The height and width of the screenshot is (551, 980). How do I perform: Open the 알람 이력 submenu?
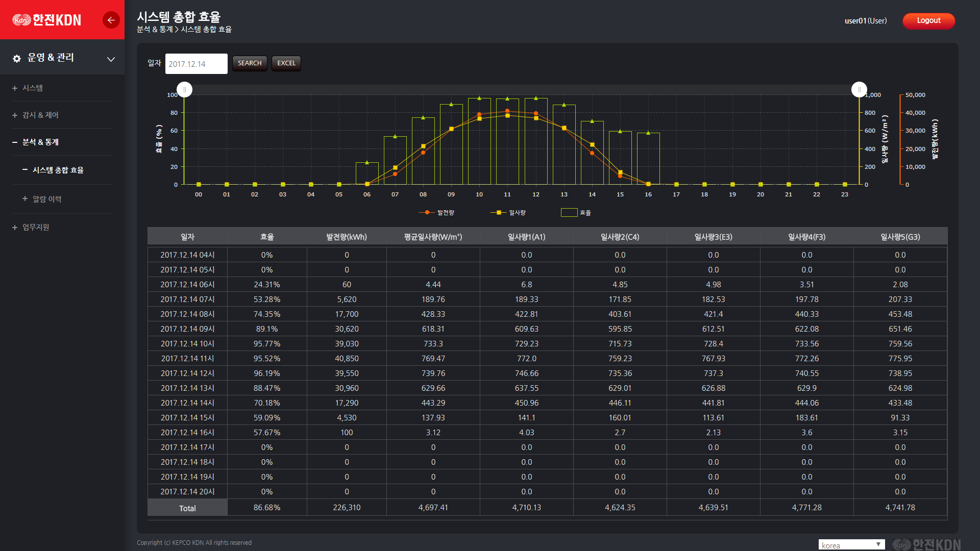(x=42, y=199)
